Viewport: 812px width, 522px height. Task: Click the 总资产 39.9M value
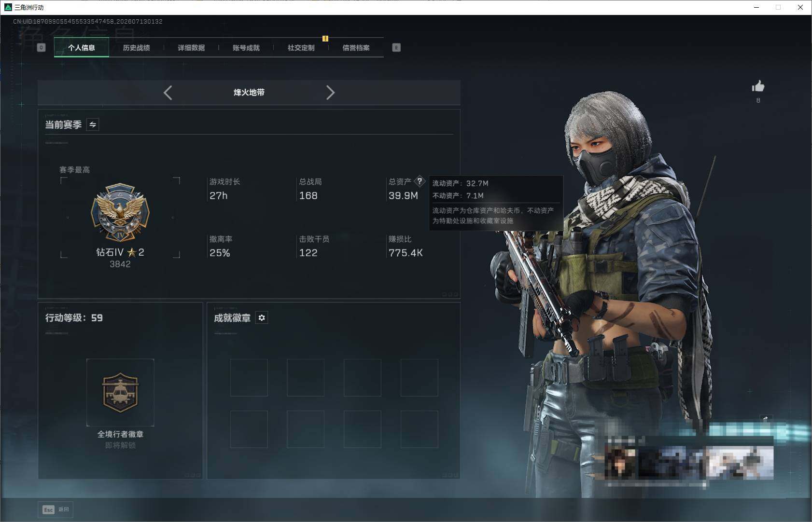pyautogui.click(x=404, y=195)
